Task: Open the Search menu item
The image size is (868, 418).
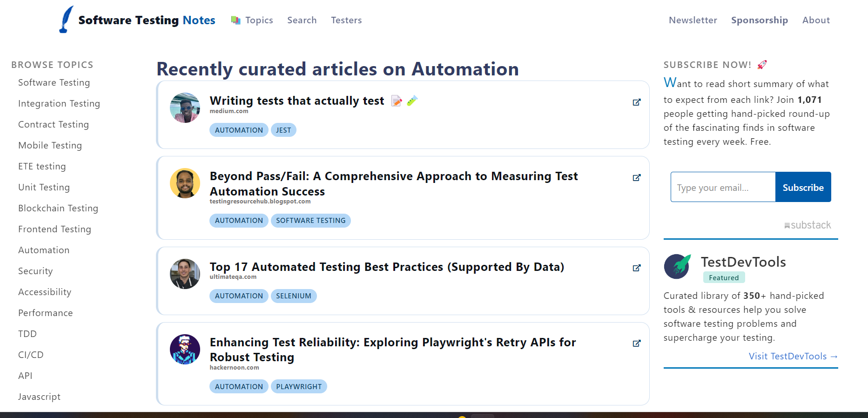Action: (302, 20)
